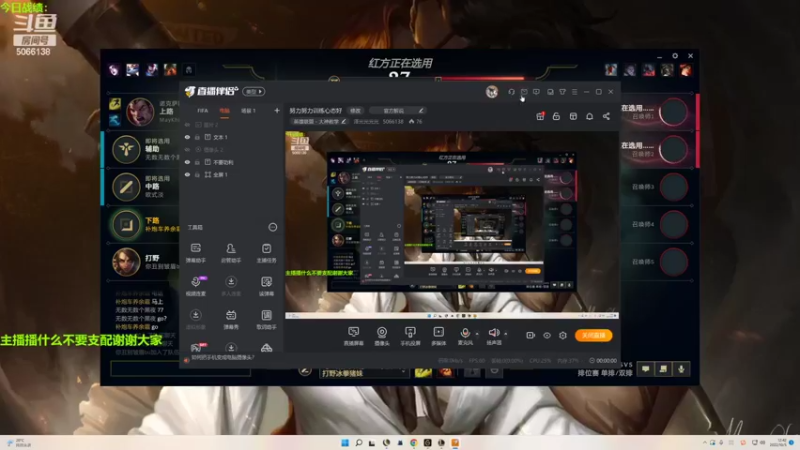Screen dimensions: 800x450
Task: Toggle visibility of 摄像头 2 layer
Action: [187, 150]
